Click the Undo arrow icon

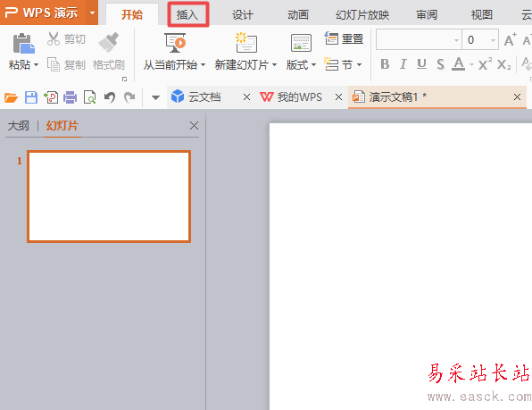110,97
